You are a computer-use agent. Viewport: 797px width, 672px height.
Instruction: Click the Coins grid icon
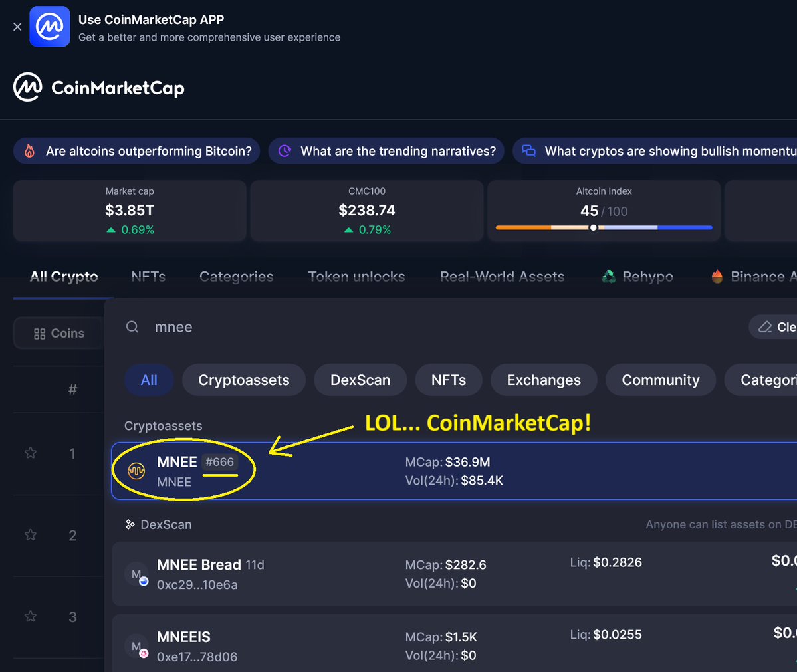click(39, 334)
